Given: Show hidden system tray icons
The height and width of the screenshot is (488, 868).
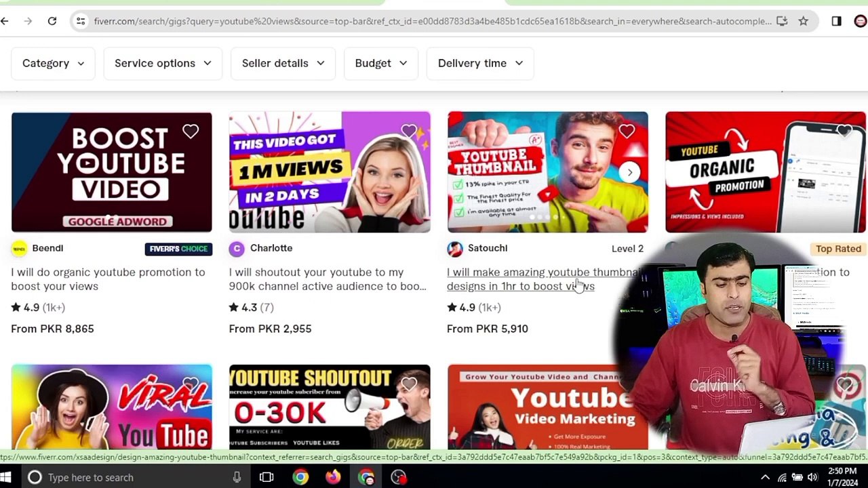Looking at the screenshot, I should pyautogui.click(x=765, y=477).
